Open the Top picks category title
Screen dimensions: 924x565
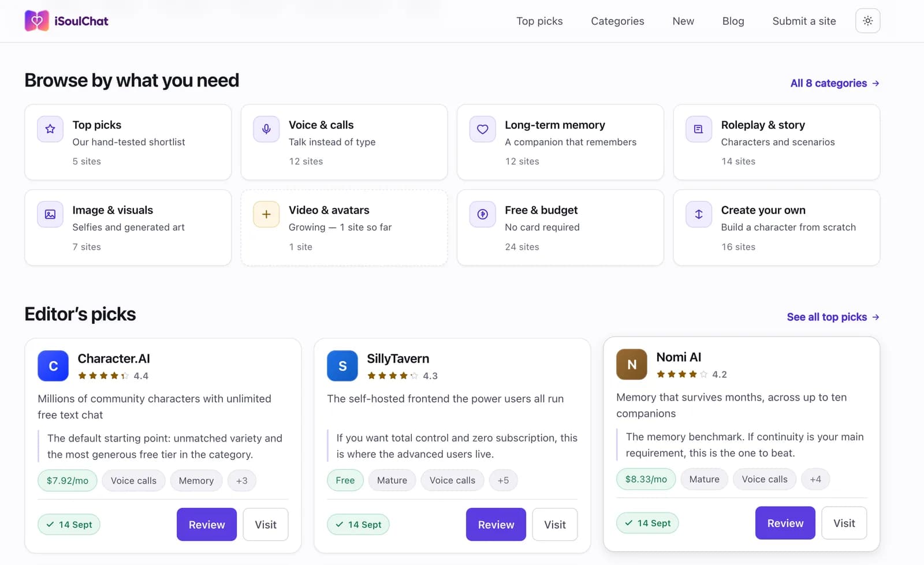[x=97, y=125]
